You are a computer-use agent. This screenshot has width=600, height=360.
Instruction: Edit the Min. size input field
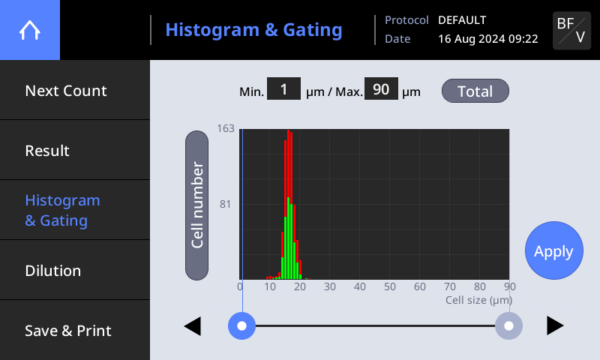[x=284, y=89]
